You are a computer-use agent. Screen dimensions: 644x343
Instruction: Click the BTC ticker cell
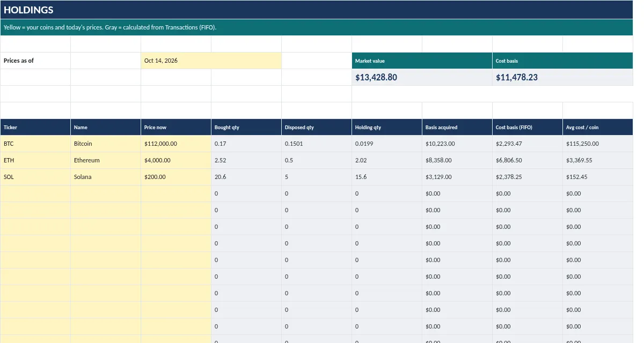coord(35,144)
